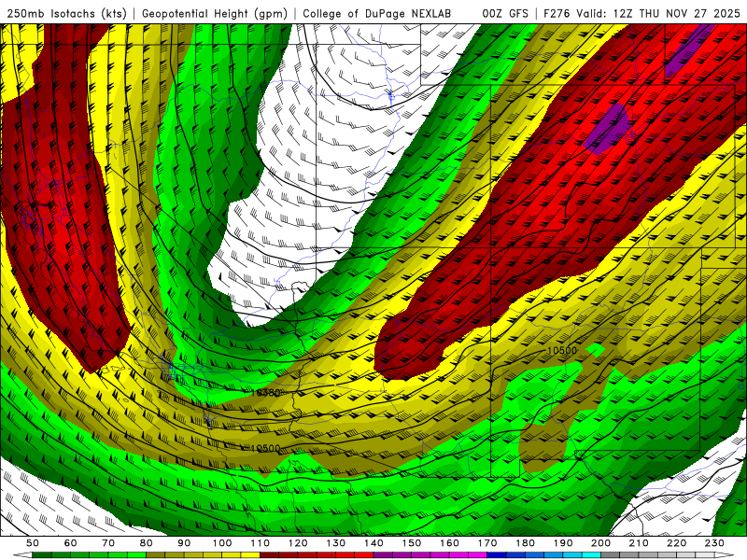Click the legend value 200
747x560 pixels.
coord(600,543)
